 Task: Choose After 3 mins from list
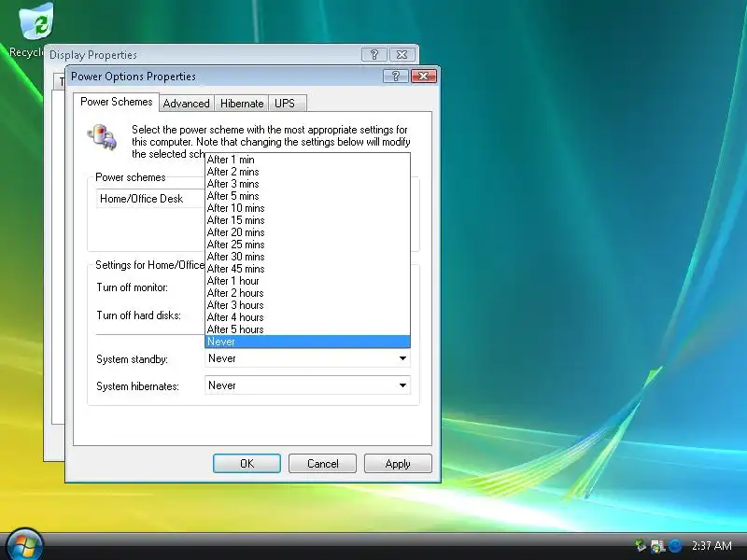pos(307,184)
